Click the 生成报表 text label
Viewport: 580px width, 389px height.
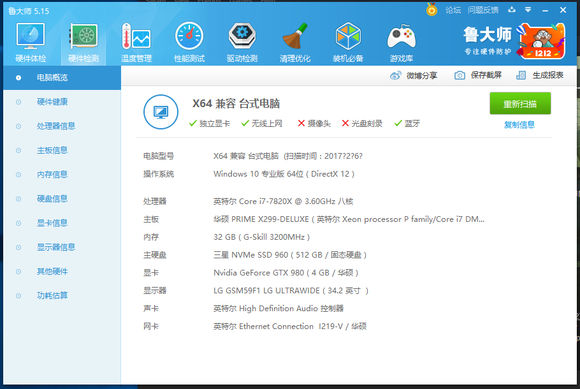tap(548, 75)
